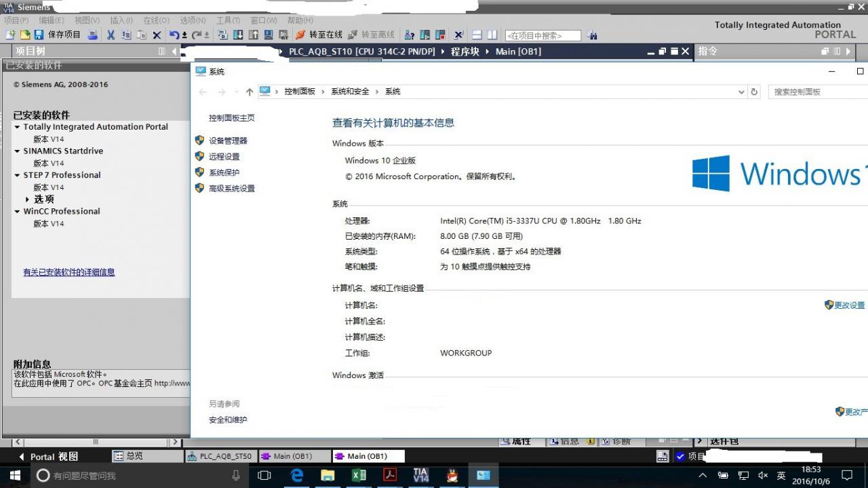The width and height of the screenshot is (868, 488).
Task: Open Microsoft Edge from the taskbar
Action: click(297, 475)
